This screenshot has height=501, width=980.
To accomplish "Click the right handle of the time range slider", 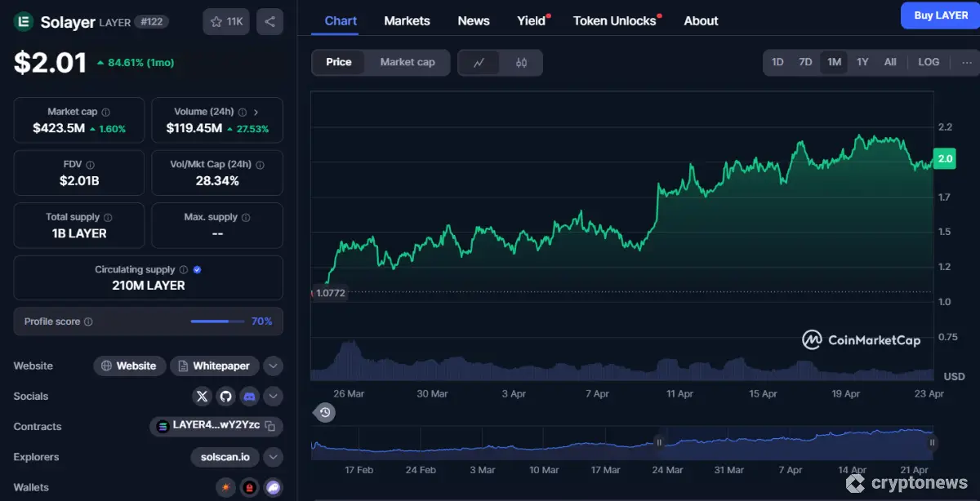I will 932,443.
